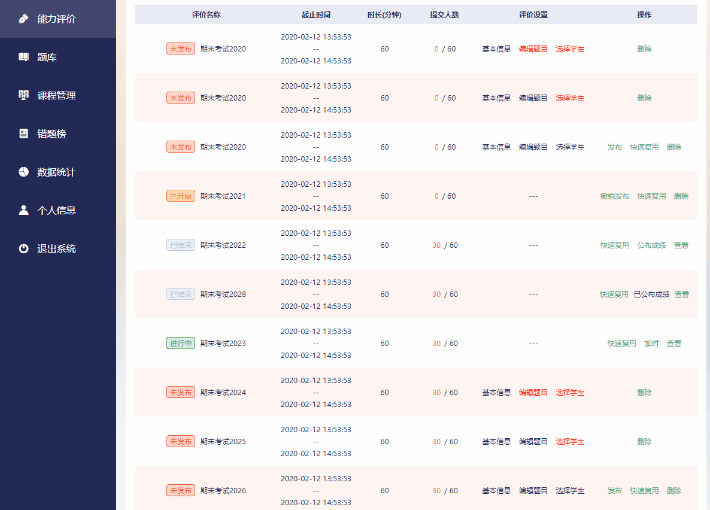Open the 错题榜 icon in sidebar
This screenshot has width=710, height=510.
[24, 133]
